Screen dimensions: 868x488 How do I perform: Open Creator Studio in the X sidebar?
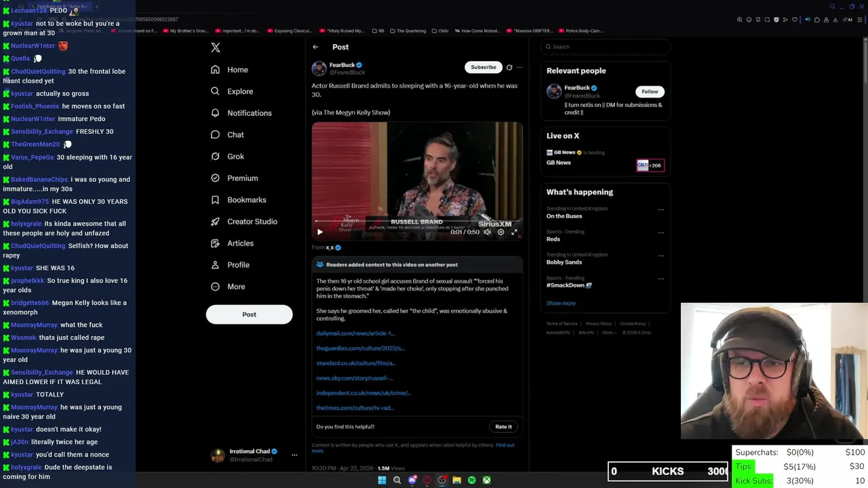[244, 222]
